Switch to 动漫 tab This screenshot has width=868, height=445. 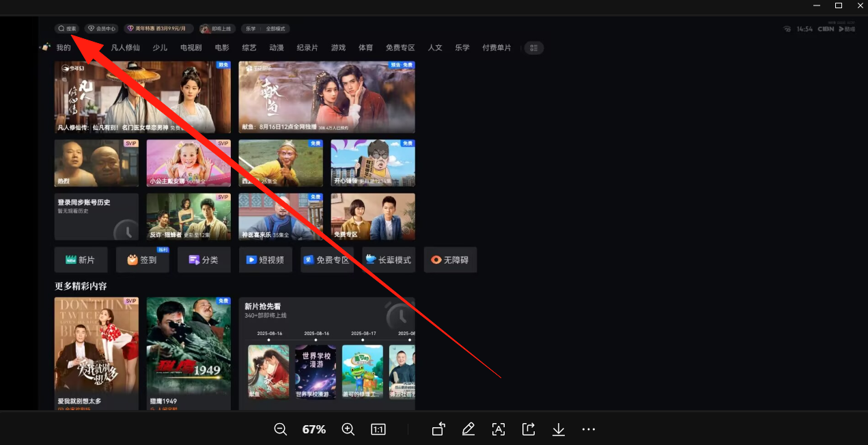[x=277, y=48]
